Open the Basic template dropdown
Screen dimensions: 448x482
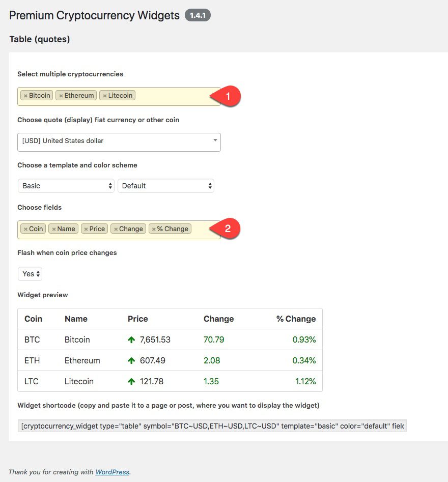66,186
